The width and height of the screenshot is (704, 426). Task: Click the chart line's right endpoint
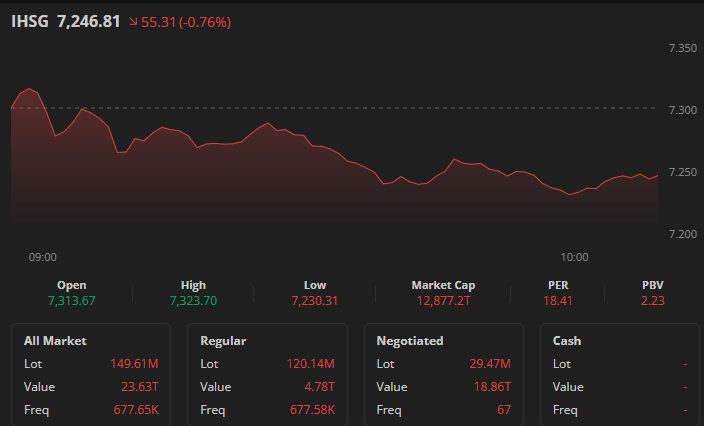pos(658,176)
